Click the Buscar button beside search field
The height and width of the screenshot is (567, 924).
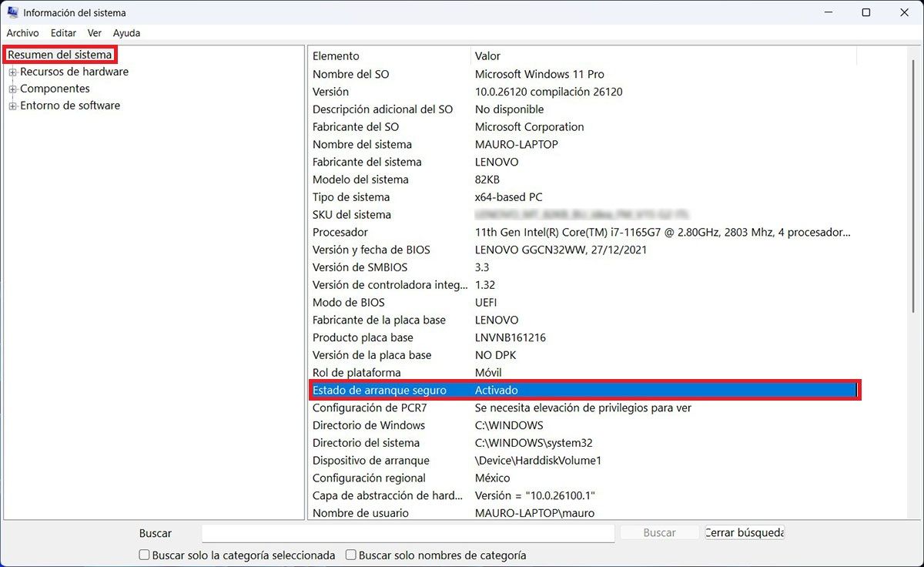click(x=659, y=532)
